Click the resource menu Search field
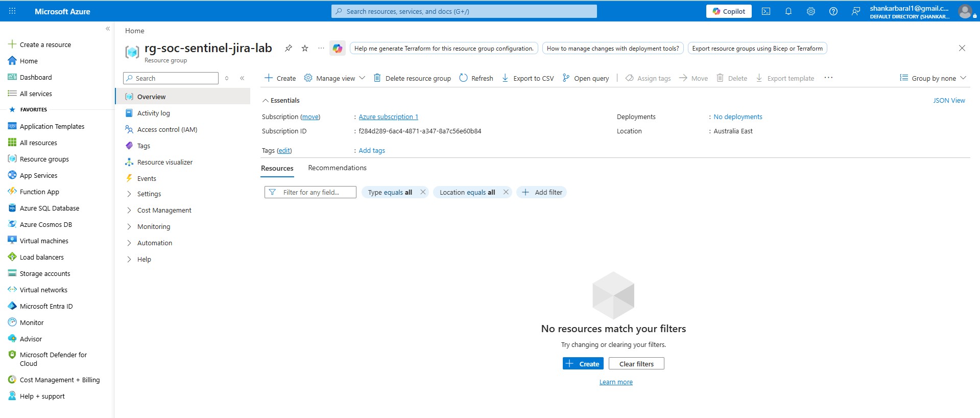The height and width of the screenshot is (418, 980). 171,78
